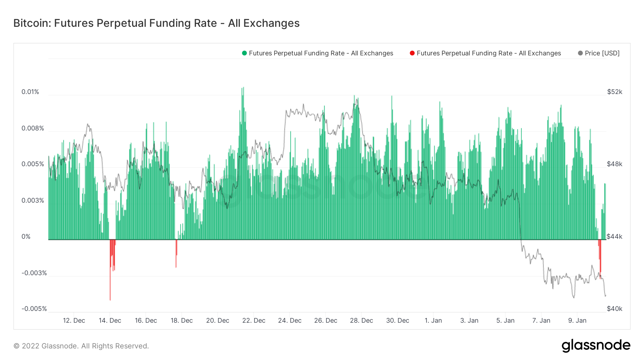Viewport: 644px width, 362px height.
Task: Click the Glassnode copyright notice
Action: (x=81, y=346)
